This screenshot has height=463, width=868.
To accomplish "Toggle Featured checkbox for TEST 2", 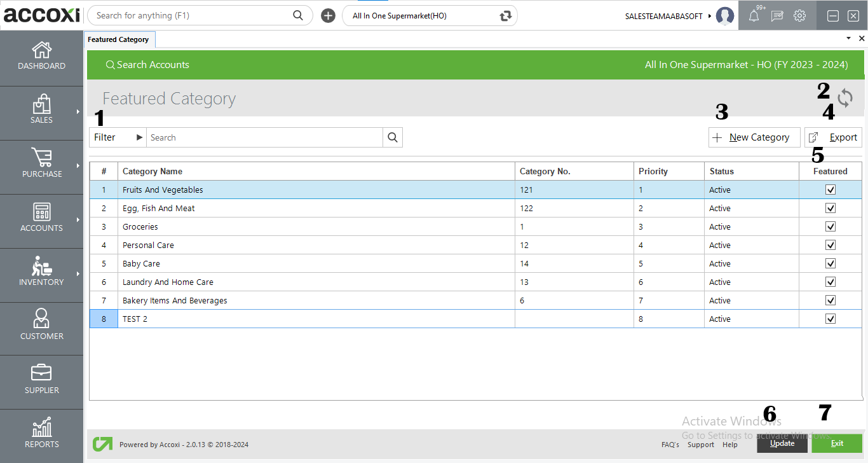I will pos(831,318).
